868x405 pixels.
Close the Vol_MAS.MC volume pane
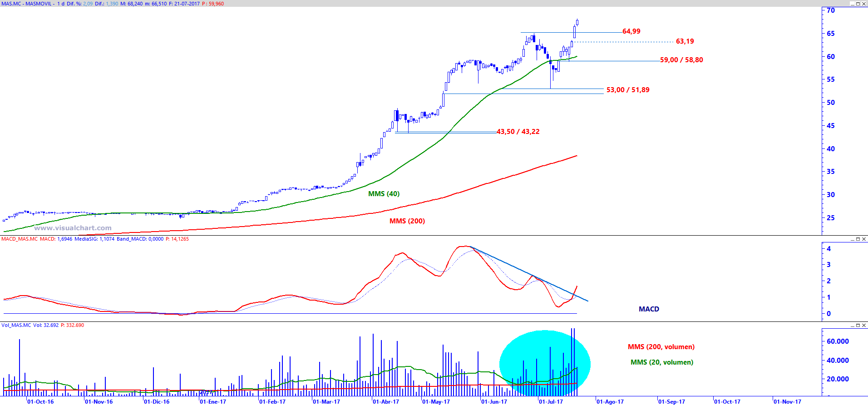(x=864, y=325)
